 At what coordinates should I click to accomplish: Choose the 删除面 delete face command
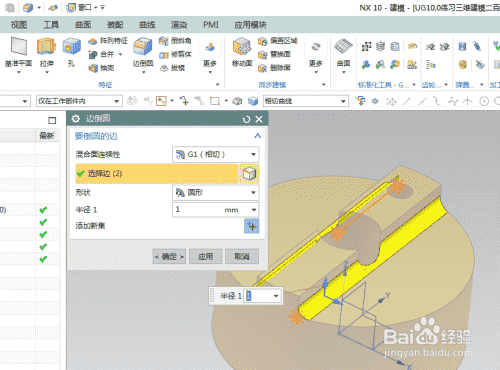point(274,68)
